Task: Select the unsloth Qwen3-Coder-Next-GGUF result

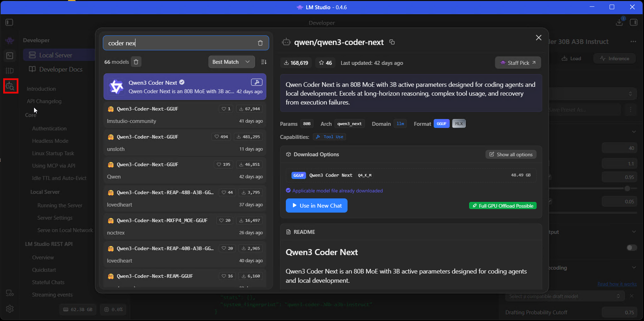Action: tap(184, 142)
